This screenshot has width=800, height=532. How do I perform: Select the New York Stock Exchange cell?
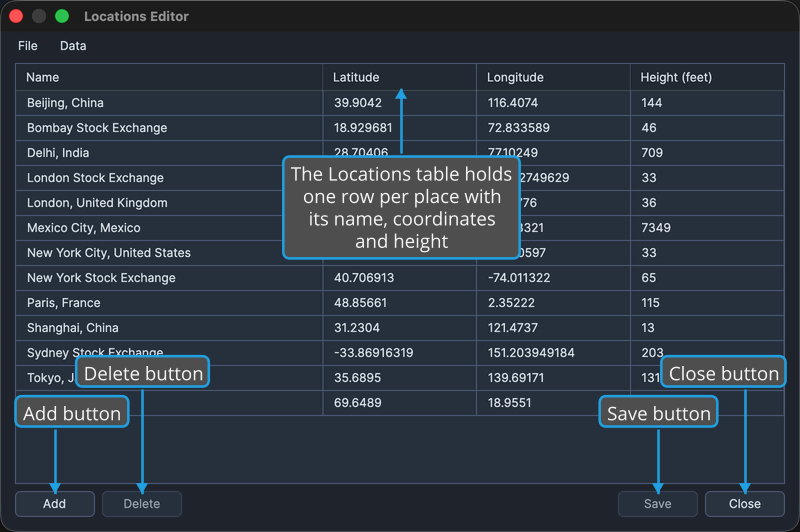(169, 278)
